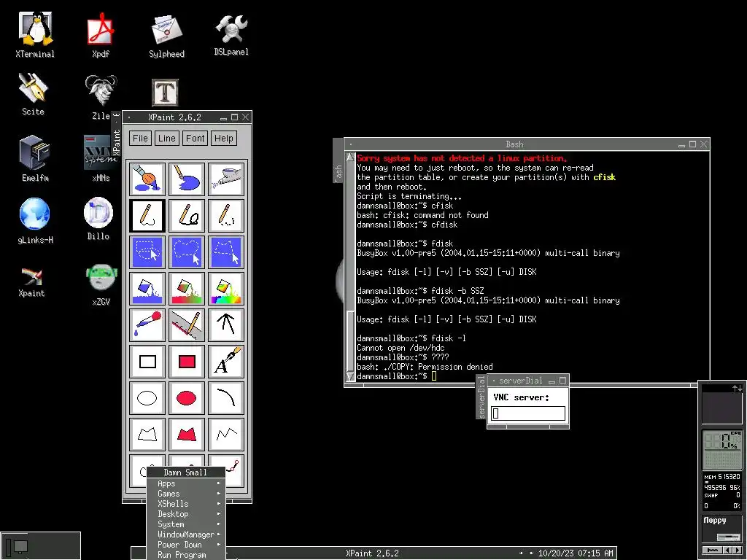Open the File menu in XPaint
The width and height of the screenshot is (747, 560).
(140, 138)
